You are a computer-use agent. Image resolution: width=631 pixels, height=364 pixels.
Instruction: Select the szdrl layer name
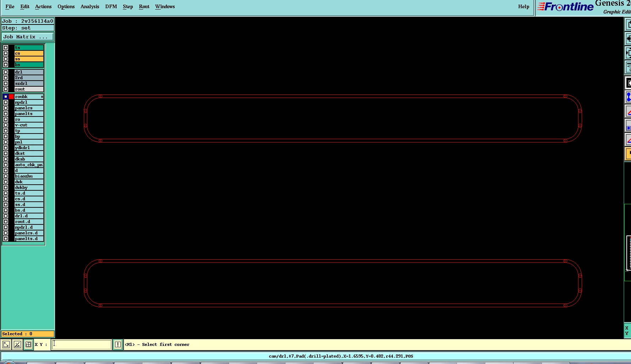pyautogui.click(x=29, y=83)
